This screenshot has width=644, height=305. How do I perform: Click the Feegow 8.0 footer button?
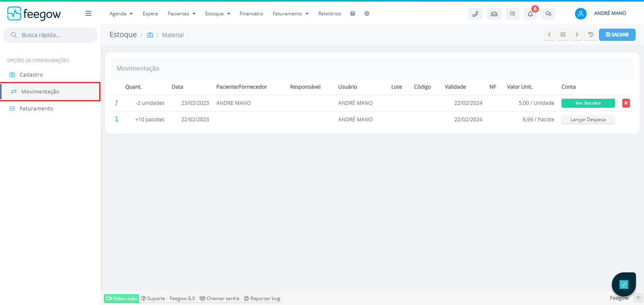click(x=182, y=299)
